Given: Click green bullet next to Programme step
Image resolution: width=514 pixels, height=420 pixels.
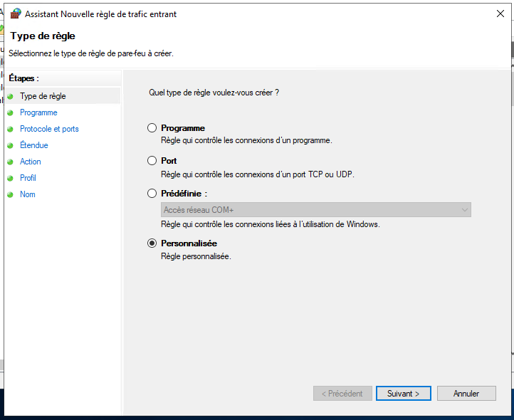Looking at the screenshot, I should point(10,112).
